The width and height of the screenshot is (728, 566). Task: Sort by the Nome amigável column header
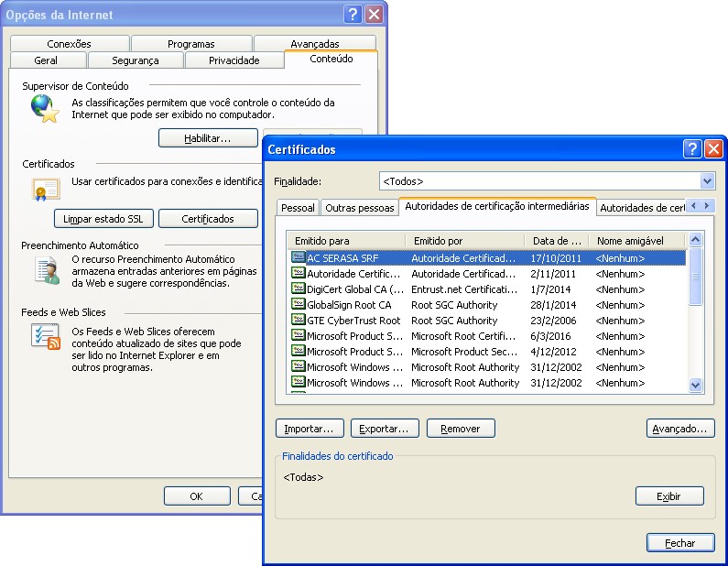coord(637,241)
